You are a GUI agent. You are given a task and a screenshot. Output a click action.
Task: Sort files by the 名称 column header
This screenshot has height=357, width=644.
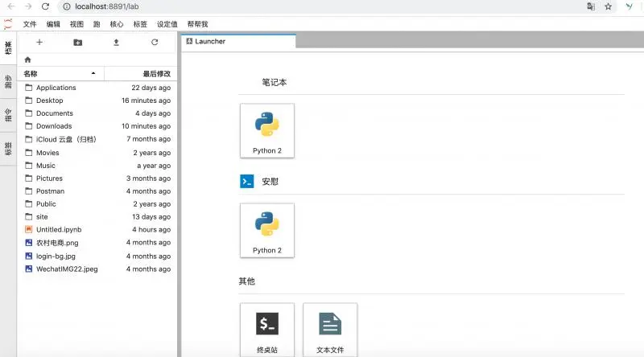(x=61, y=73)
